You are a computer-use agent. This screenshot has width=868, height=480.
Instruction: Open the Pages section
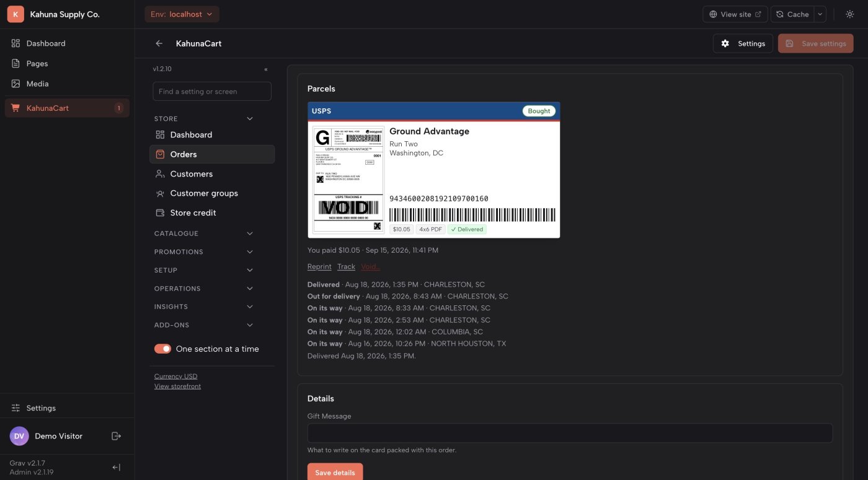67,63
